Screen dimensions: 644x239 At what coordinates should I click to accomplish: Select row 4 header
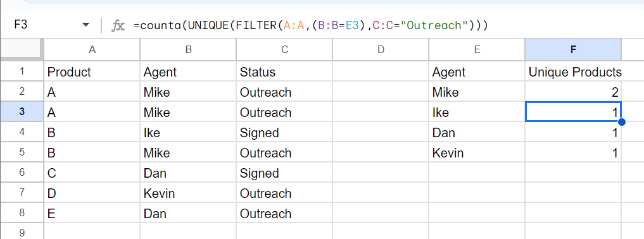click(22, 132)
